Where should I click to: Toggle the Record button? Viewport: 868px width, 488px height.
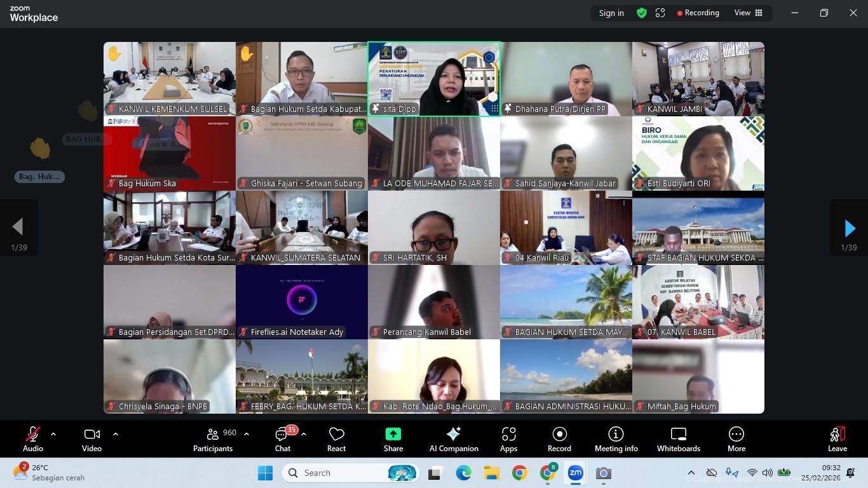(x=559, y=439)
